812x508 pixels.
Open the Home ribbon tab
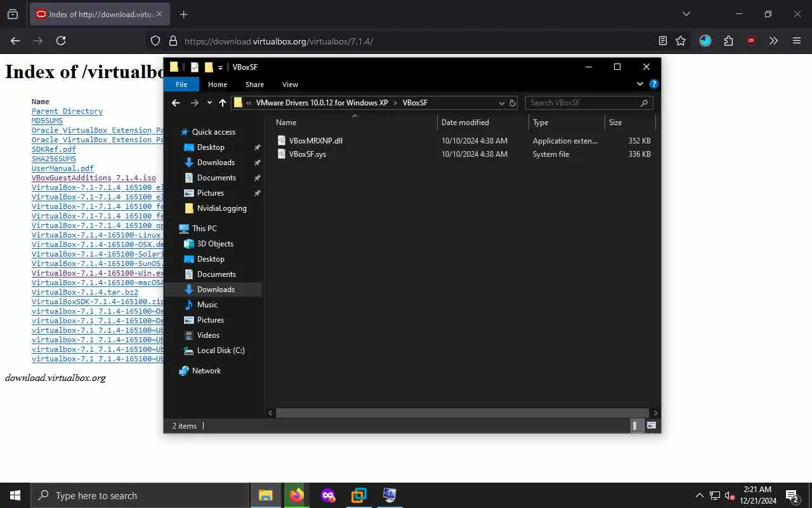point(218,84)
